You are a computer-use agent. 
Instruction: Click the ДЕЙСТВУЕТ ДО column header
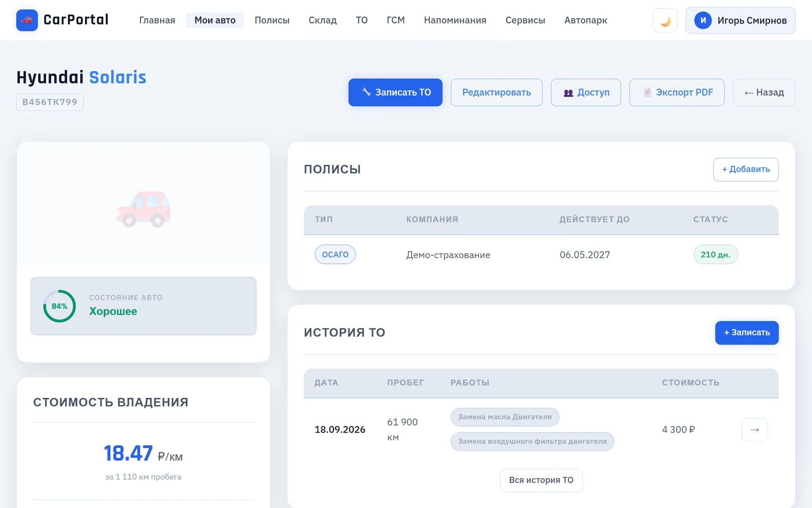pos(594,219)
